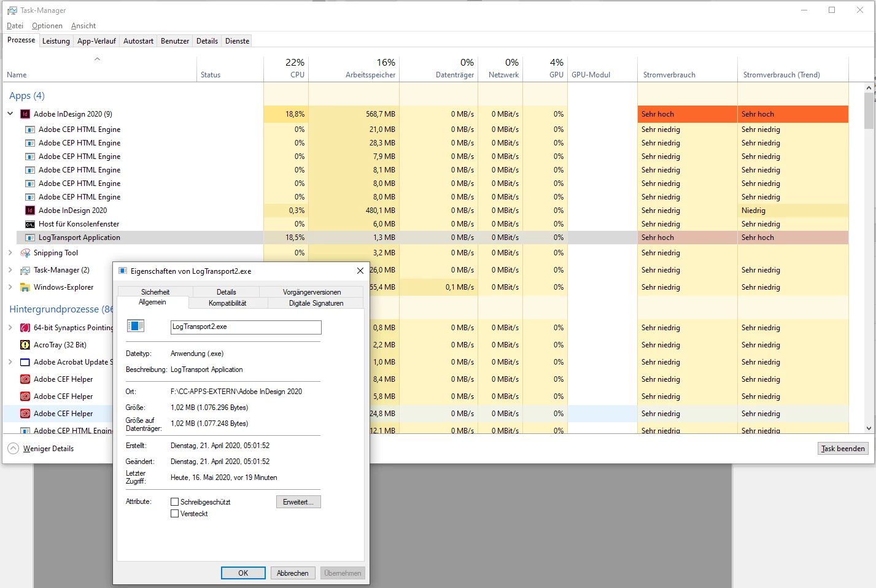This screenshot has width=876, height=588.
Task: Click OK in the properties dialog
Action: (x=243, y=573)
